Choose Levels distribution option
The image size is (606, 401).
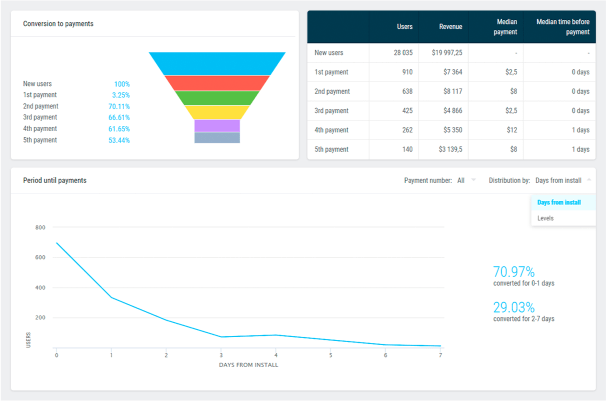(546, 218)
